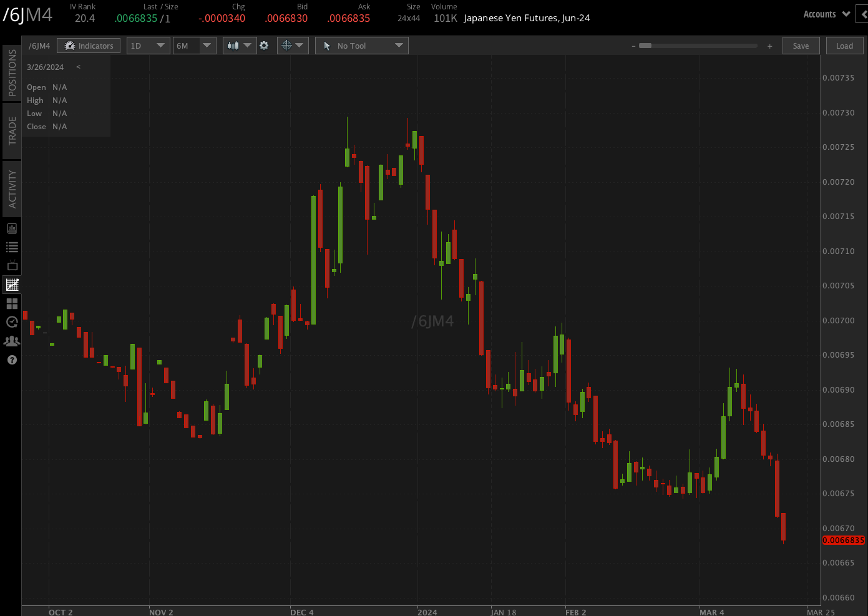Click the 3/26/2024 date in data box

[45, 67]
